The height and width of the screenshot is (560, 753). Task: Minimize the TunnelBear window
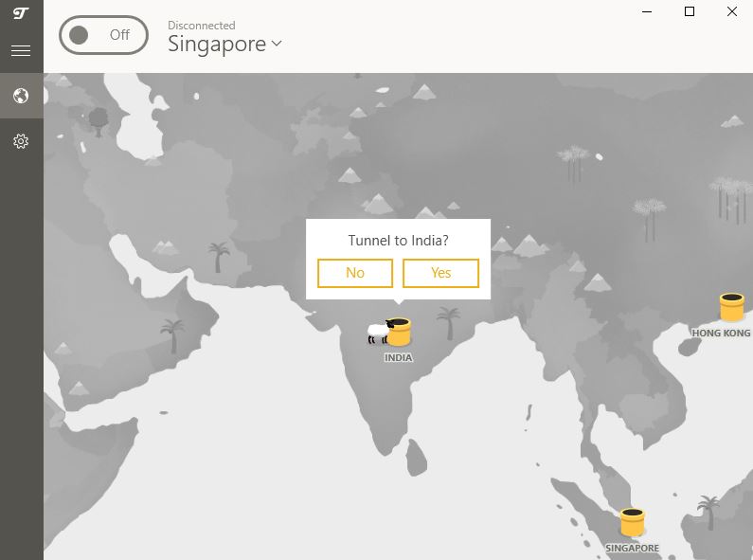[x=647, y=11]
